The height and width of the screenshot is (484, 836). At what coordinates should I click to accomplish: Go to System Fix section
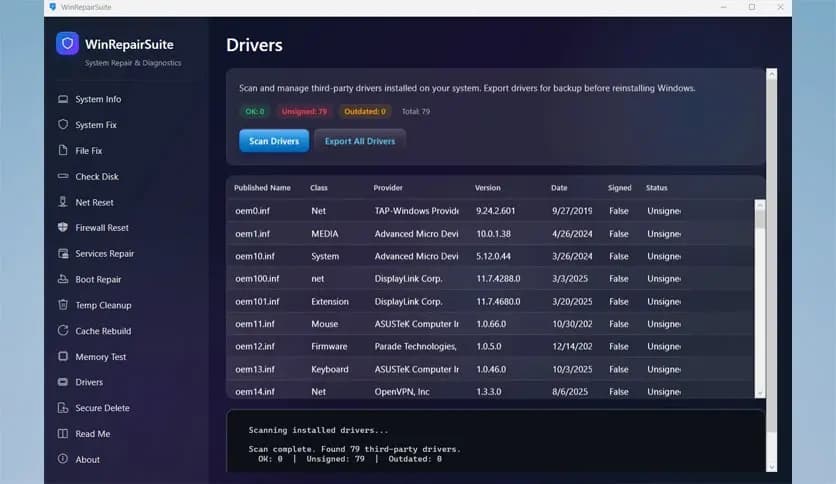click(96, 125)
